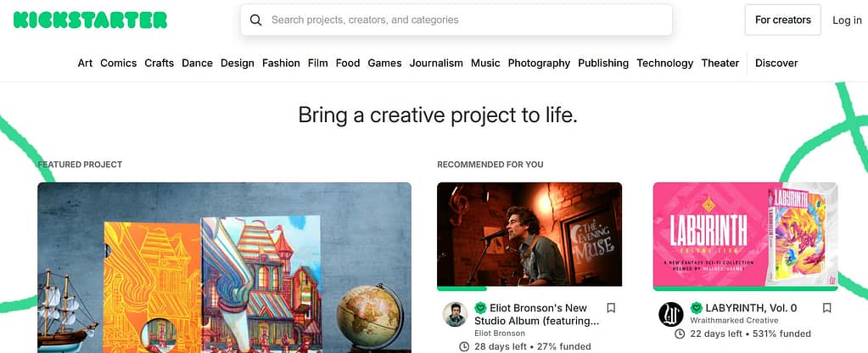Bookmark the LABYRINTH, Vol. 0 project
This screenshot has height=353, width=868.
coord(826,308)
